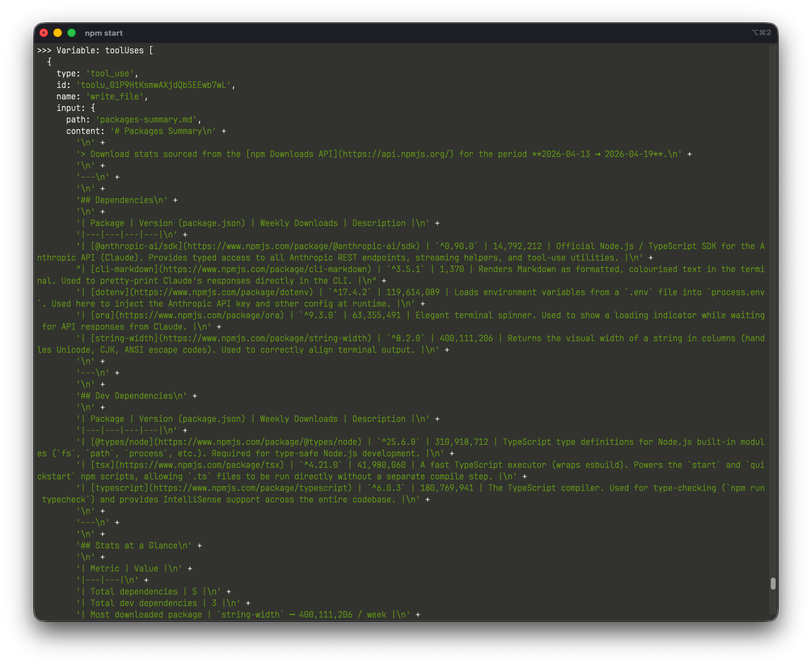Screen dimensions: 812x666
Task: Click the "| Metric | Value |" table header line
Action: (x=129, y=568)
